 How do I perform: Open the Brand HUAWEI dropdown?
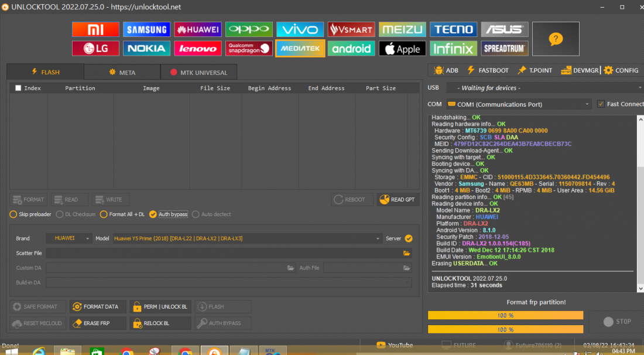[x=69, y=238]
